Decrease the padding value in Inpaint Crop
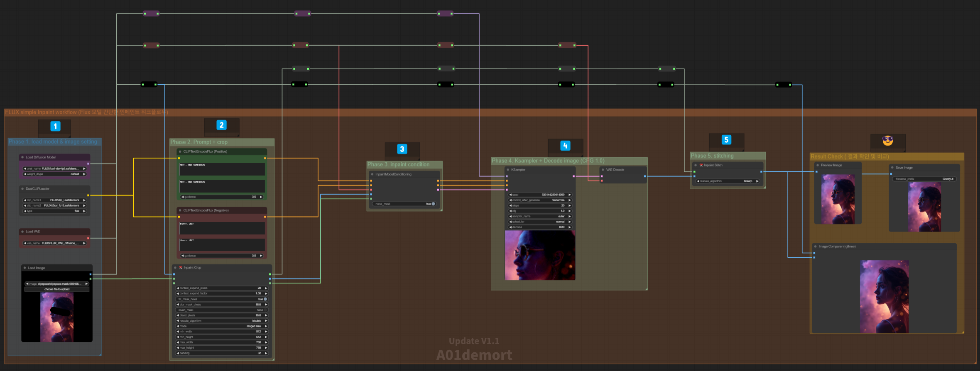The width and height of the screenshot is (980, 371). (x=178, y=353)
